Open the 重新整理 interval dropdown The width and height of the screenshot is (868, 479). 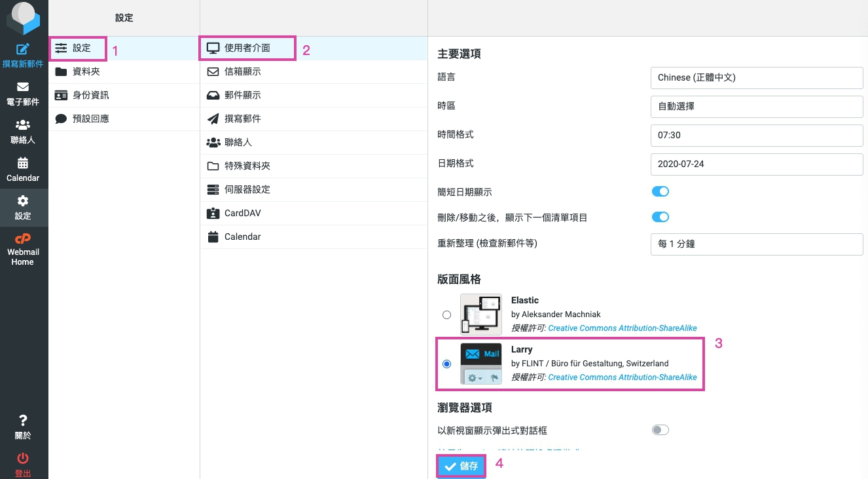tap(756, 244)
